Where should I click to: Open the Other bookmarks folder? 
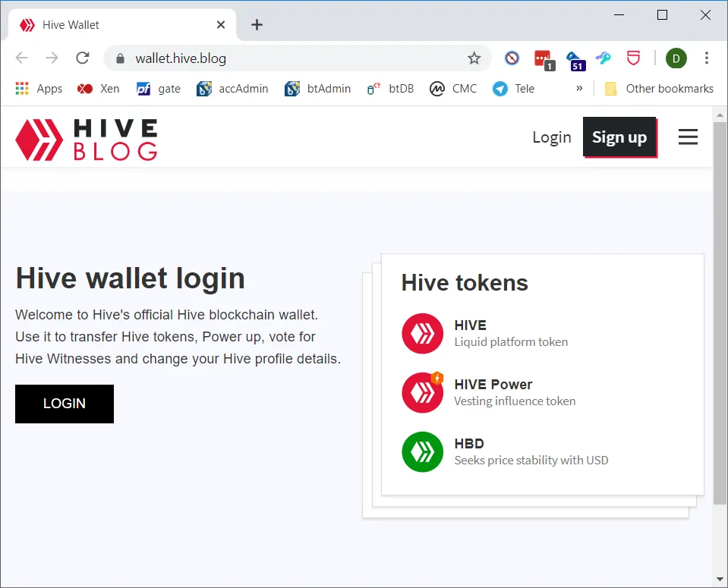659,88
